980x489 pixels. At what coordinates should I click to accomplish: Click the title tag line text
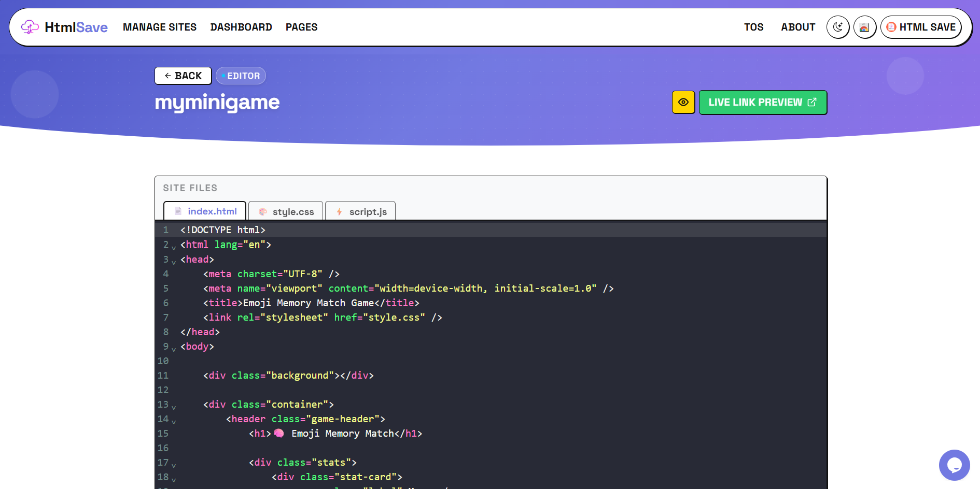coord(311,303)
